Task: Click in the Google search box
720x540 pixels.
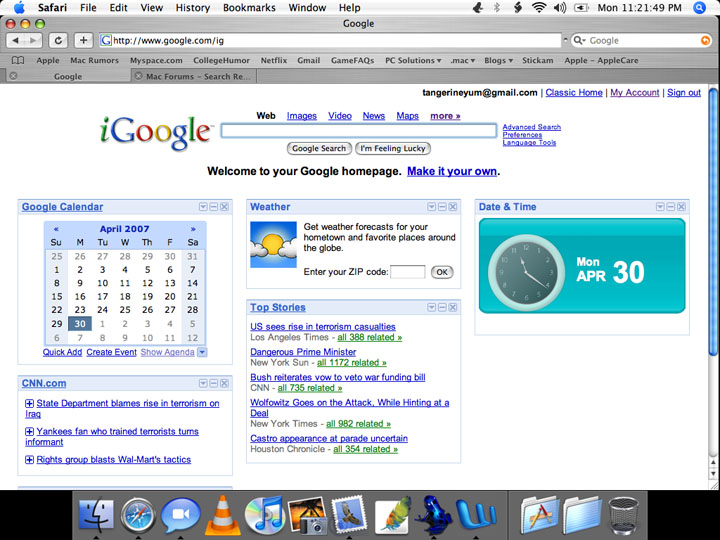Action: tap(359, 131)
